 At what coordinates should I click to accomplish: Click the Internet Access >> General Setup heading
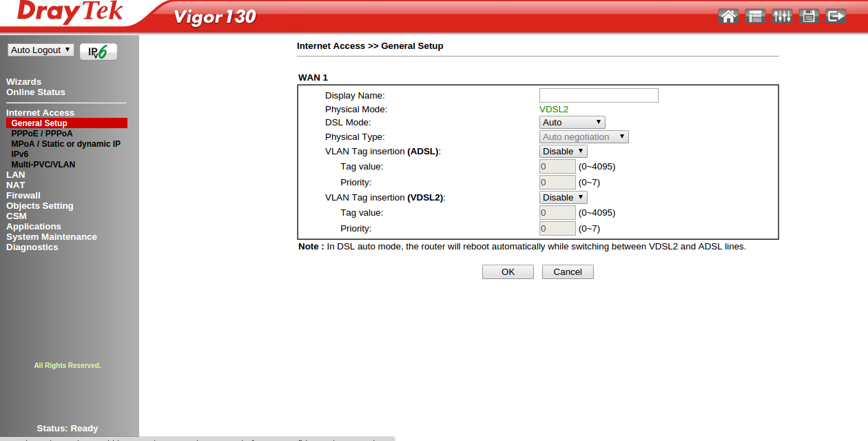tap(370, 45)
